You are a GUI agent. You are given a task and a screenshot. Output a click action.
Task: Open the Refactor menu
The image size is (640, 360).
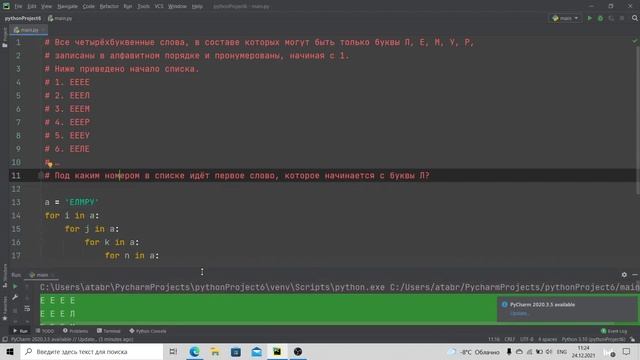pos(109,7)
